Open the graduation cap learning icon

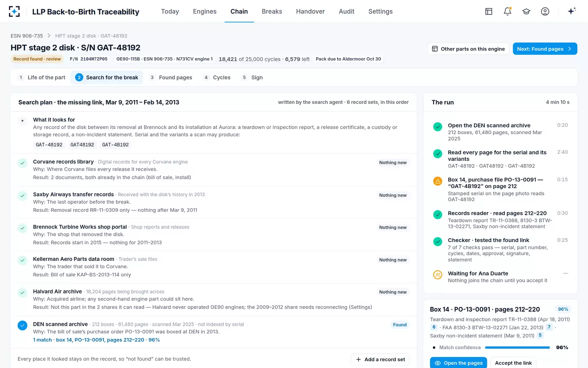click(526, 11)
